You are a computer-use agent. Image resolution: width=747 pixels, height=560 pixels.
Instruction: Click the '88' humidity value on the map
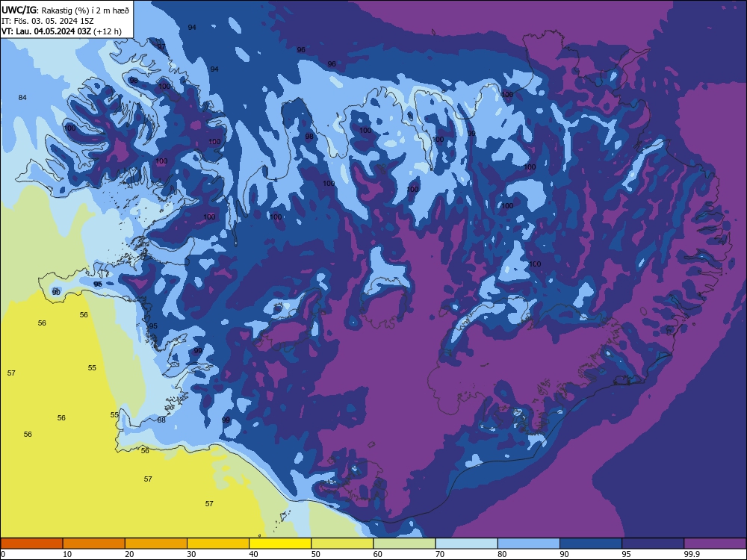click(161, 420)
